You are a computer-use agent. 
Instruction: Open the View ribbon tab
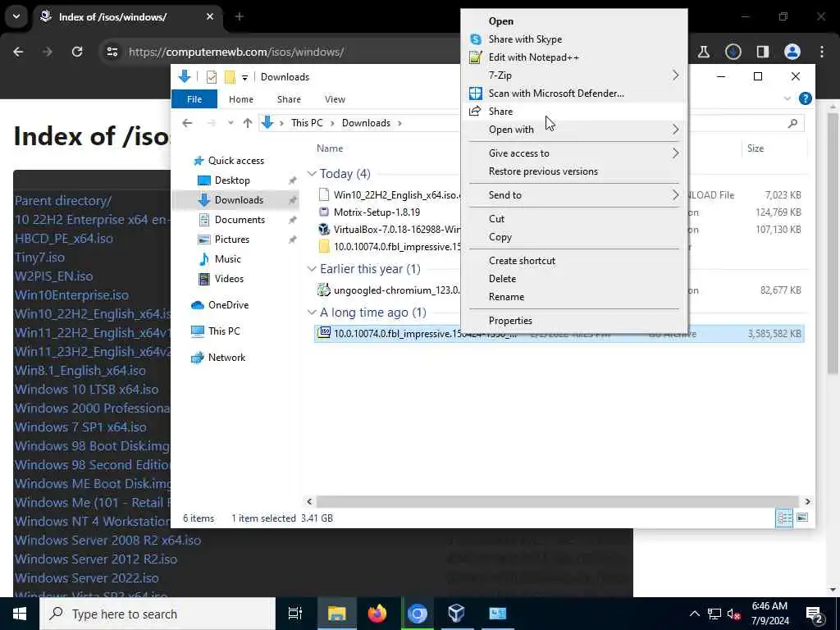coord(335,99)
